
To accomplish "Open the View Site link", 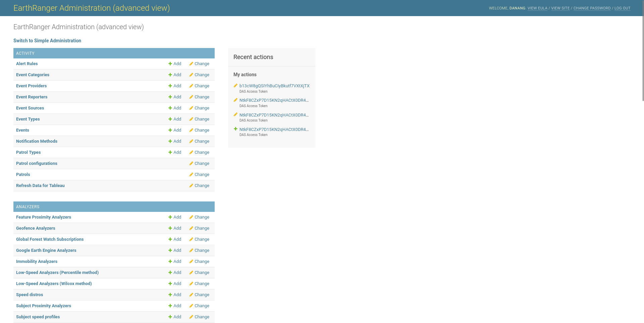I will [560, 8].
